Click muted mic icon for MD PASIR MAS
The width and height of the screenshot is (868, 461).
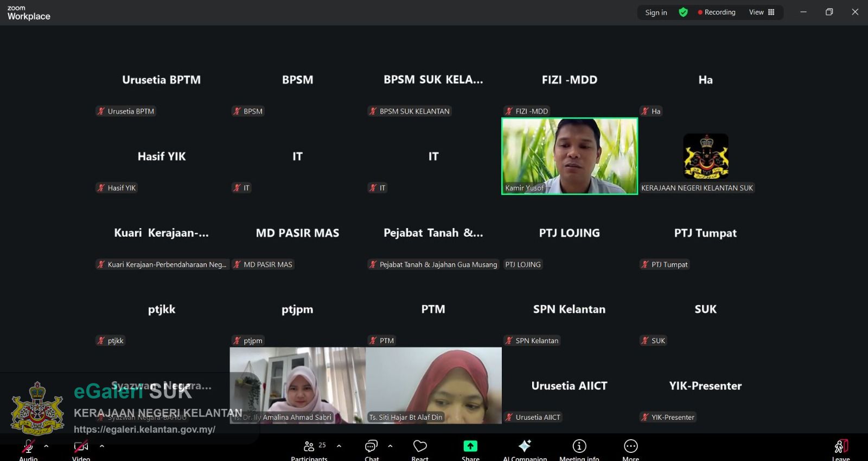pyautogui.click(x=237, y=264)
